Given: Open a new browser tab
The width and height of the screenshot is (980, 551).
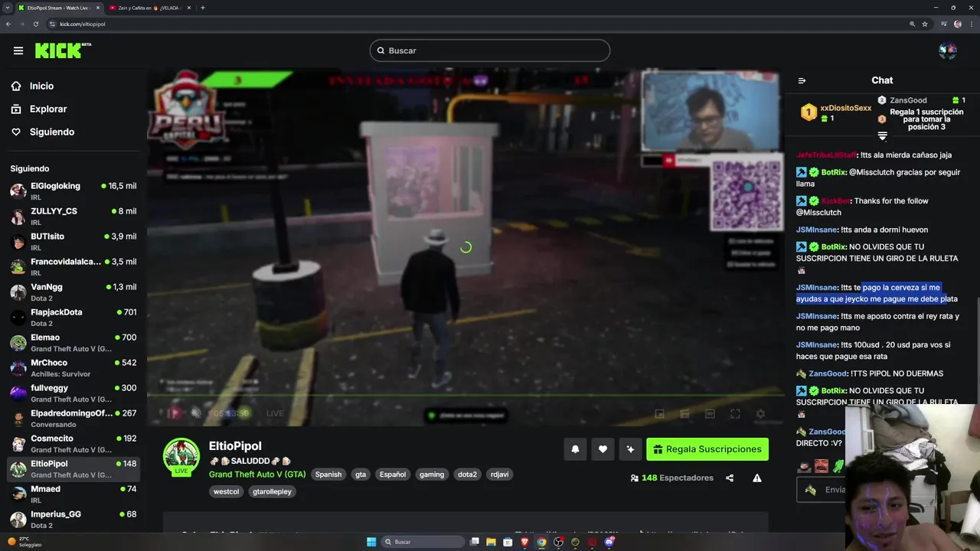Looking at the screenshot, I should pyautogui.click(x=202, y=8).
